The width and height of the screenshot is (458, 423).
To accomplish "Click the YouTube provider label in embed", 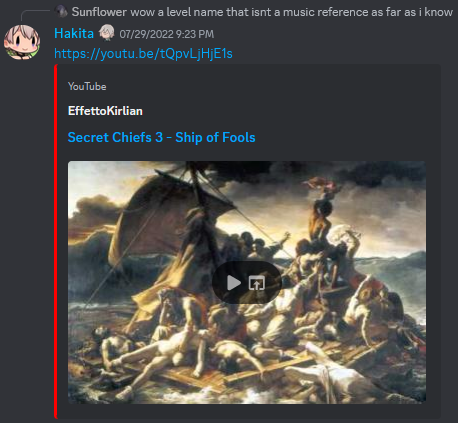I will click(x=87, y=86).
